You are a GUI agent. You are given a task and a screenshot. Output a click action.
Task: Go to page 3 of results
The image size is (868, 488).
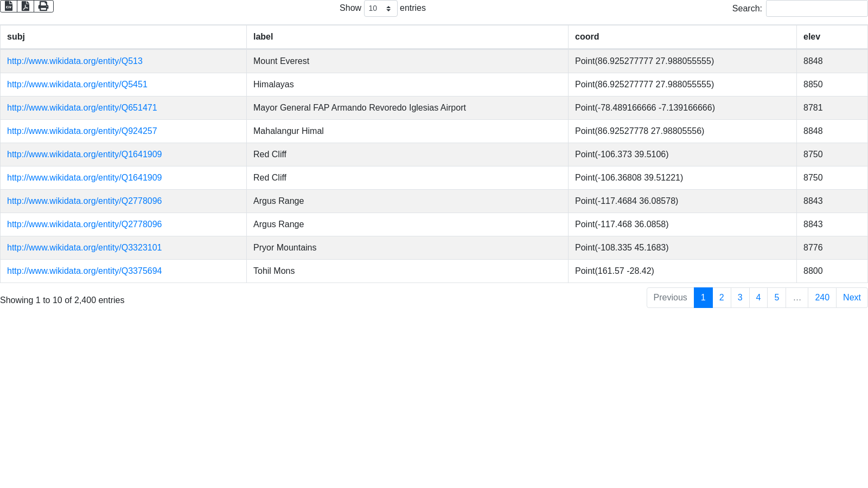click(739, 298)
